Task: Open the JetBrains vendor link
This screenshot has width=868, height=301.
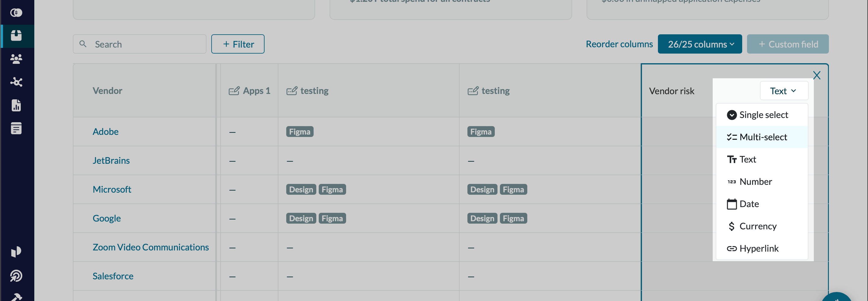Action: pos(111,160)
